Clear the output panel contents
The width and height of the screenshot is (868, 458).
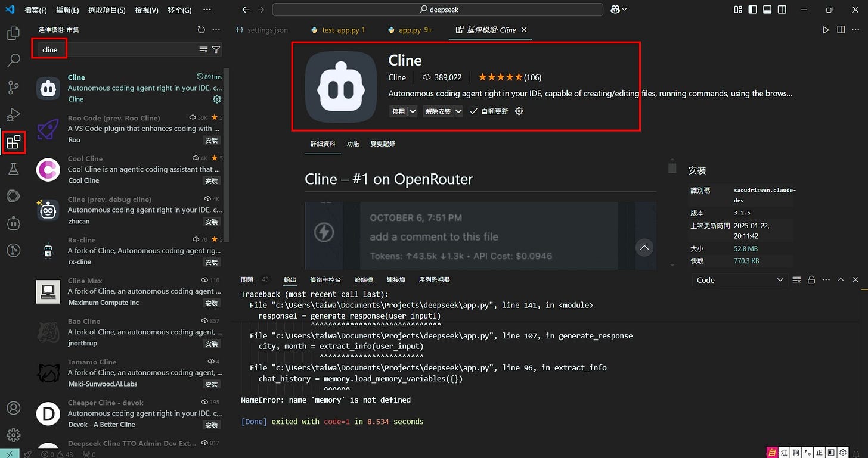796,280
